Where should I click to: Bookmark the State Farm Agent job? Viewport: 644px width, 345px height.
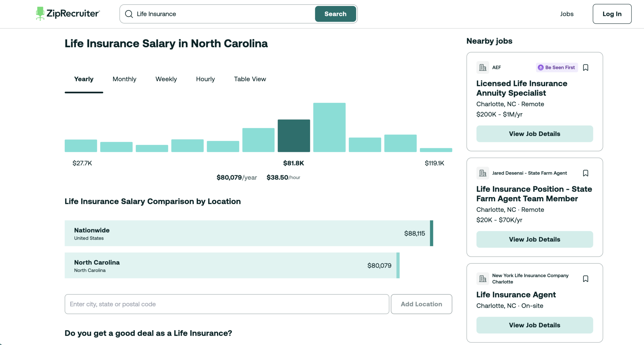[x=586, y=173]
